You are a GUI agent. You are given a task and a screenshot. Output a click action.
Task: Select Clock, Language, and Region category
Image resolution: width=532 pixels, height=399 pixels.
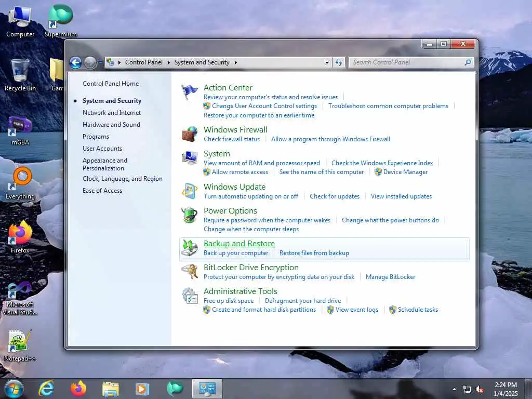point(123,179)
